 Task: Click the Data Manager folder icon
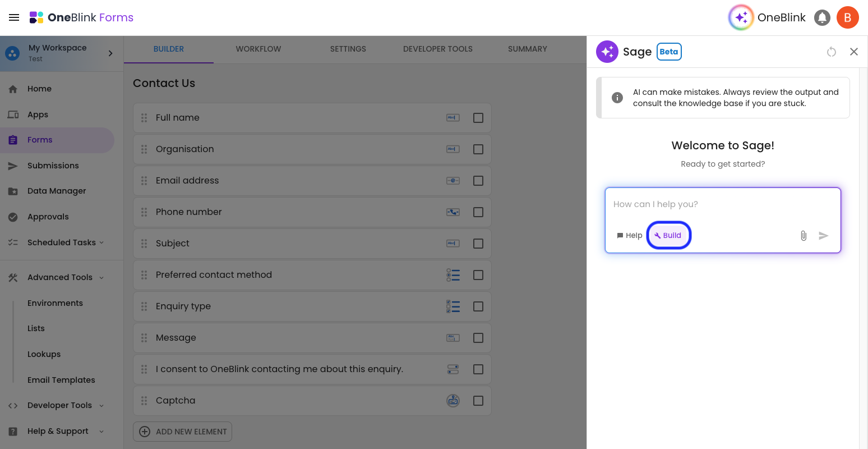13,191
